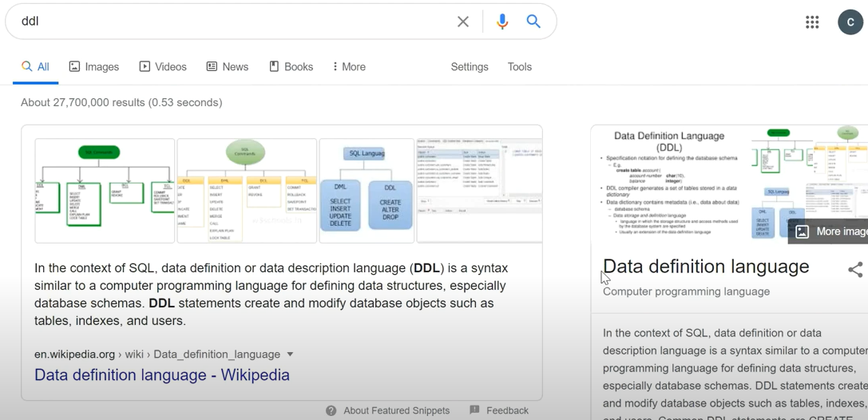The width and height of the screenshot is (868, 420).
Task: Expand the dropdown arrow beside the Wikipedia URL
Action: click(290, 355)
